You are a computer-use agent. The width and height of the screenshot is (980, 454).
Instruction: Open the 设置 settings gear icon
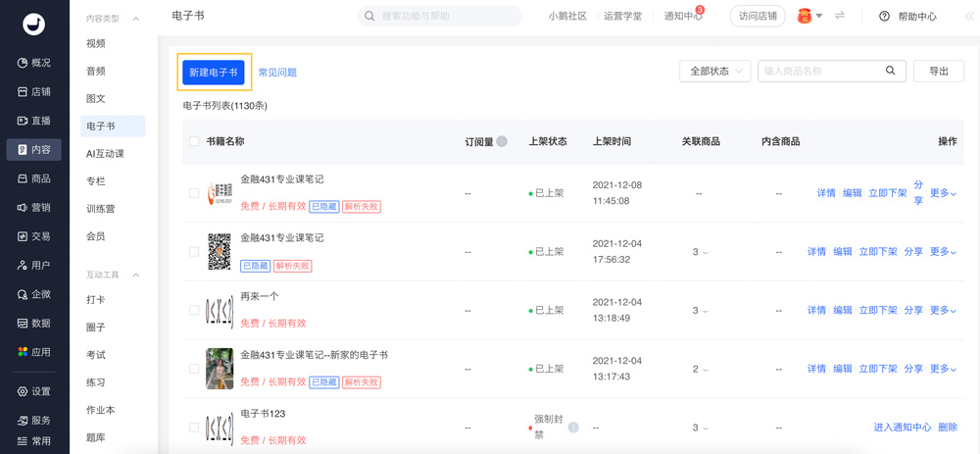[23, 391]
